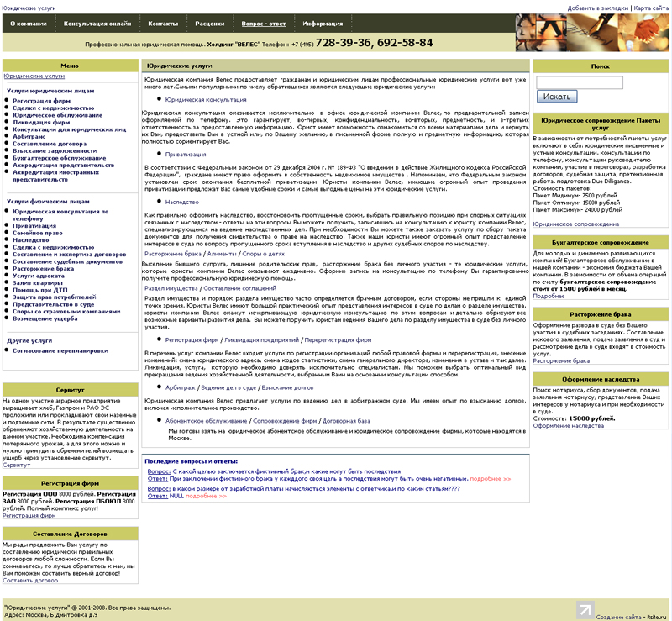Open Ликвидация предприятий link
672x621 pixels.
pyautogui.click(x=261, y=340)
